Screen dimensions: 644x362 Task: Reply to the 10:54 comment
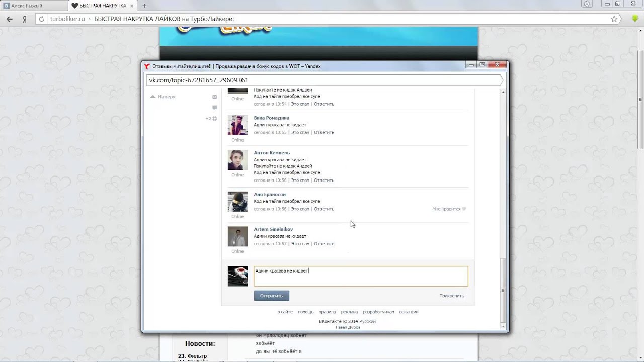point(324,104)
